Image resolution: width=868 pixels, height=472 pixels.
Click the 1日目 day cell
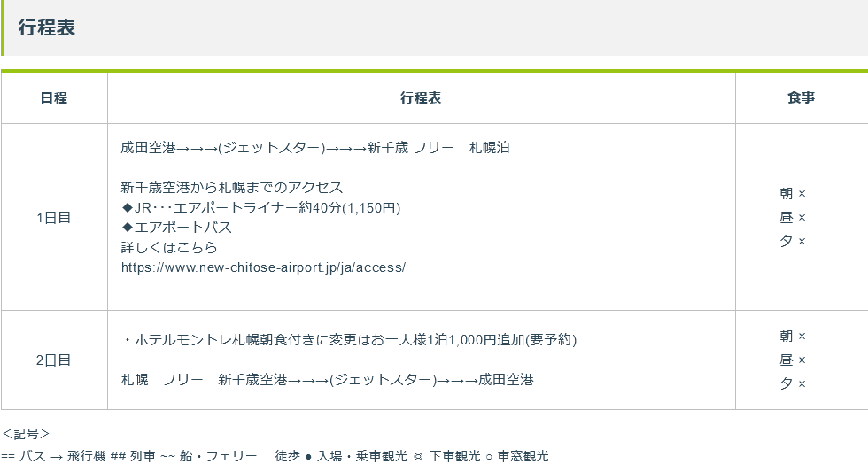(54, 218)
